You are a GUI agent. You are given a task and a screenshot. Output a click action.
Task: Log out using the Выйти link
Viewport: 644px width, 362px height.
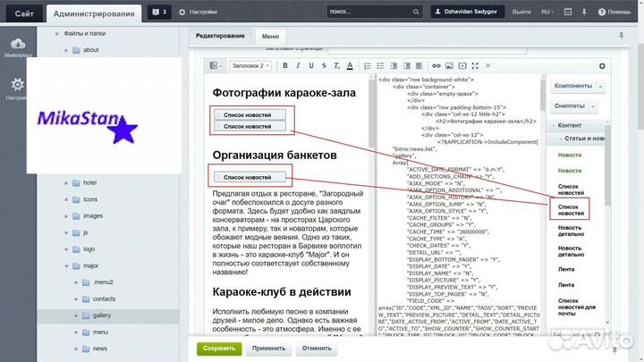coord(521,12)
